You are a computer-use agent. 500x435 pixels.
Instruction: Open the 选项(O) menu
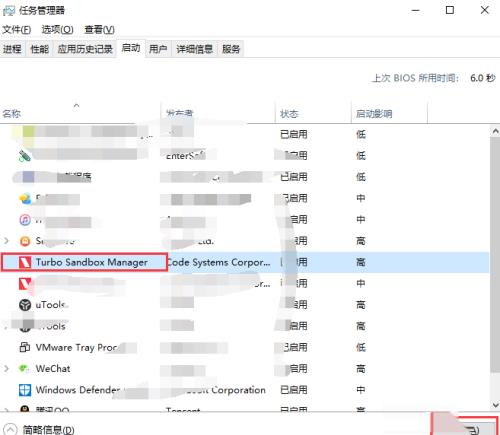tap(57, 30)
